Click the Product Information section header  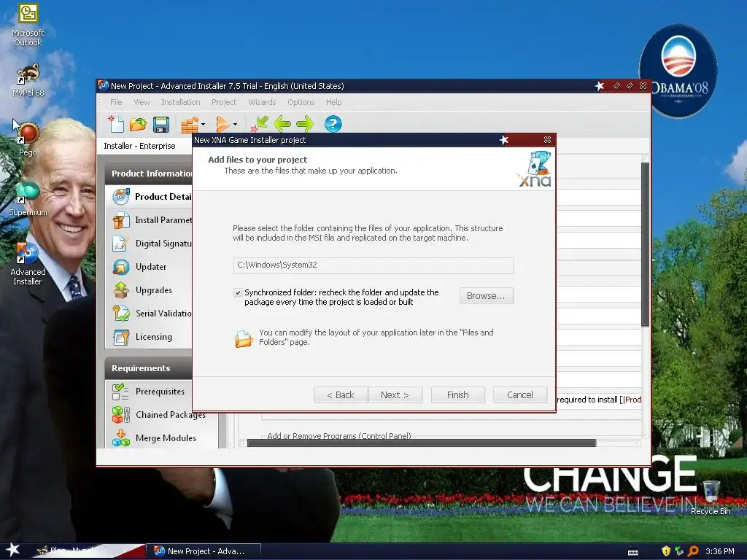149,174
